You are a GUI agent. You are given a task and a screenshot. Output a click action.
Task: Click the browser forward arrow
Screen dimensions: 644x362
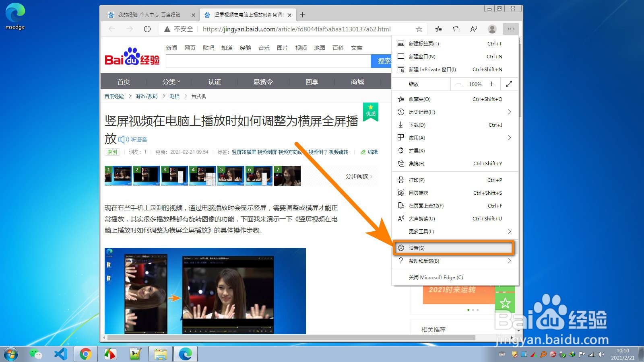(x=130, y=29)
